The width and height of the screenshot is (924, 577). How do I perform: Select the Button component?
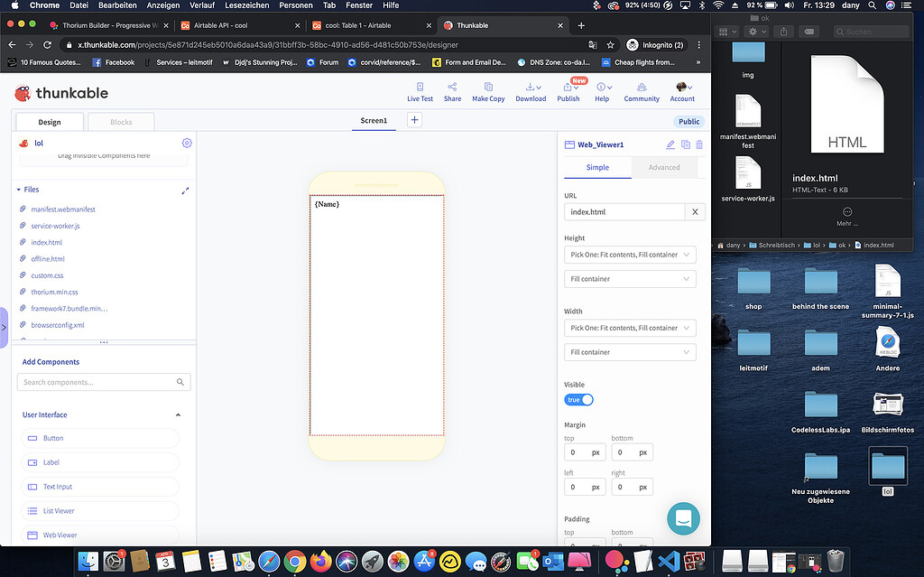[x=99, y=438]
